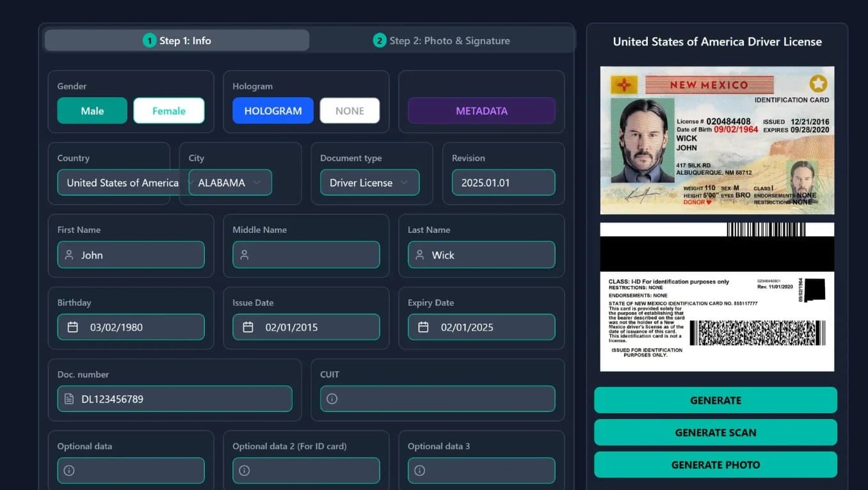The image size is (868, 490).
Task: Click the info icon in Optional data 3 field
Action: tap(419, 470)
